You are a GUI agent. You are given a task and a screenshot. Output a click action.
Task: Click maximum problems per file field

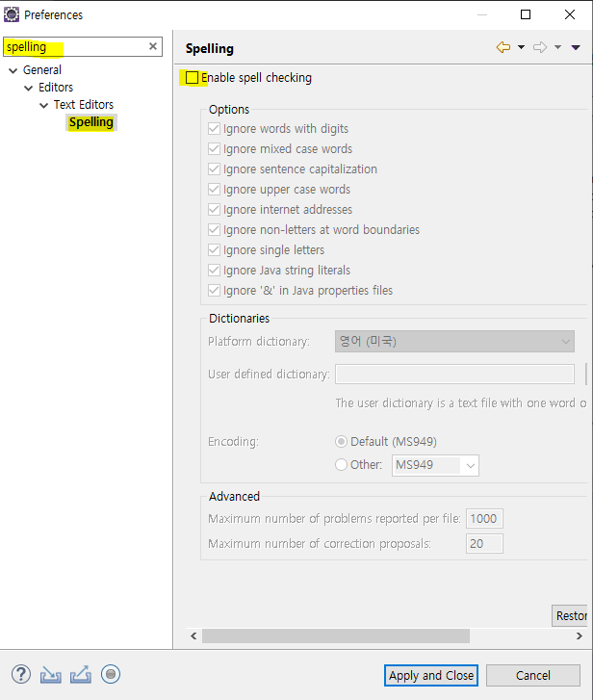pos(484,519)
